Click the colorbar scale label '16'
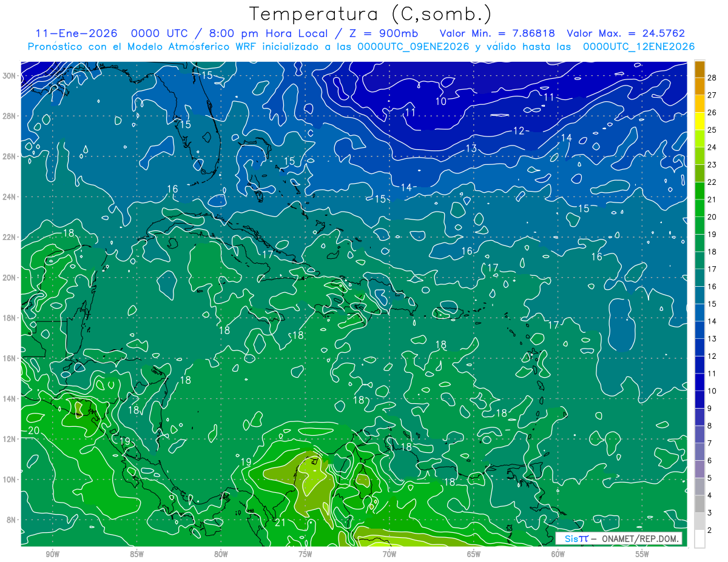The width and height of the screenshot is (728, 562). (712, 286)
